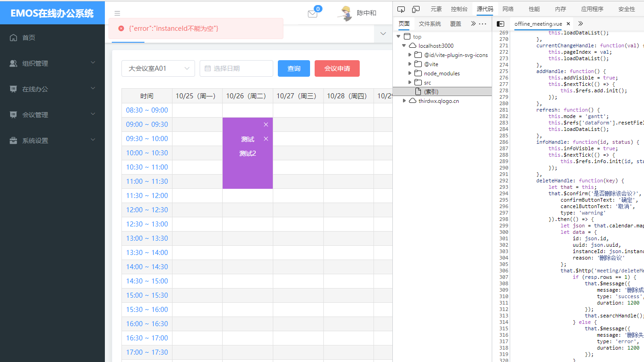Viewport: 644px width, 362px height.
Task: Click the 查询 search button
Action: click(294, 68)
